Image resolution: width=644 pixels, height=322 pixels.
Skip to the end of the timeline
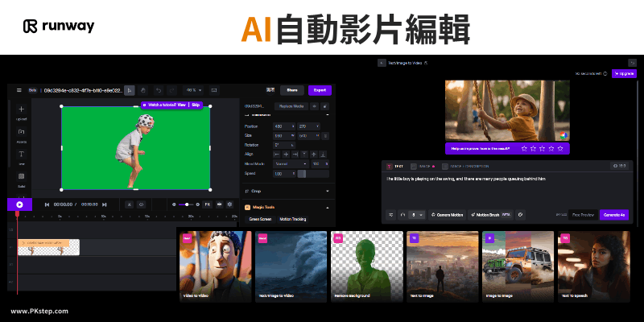pyautogui.click(x=105, y=204)
